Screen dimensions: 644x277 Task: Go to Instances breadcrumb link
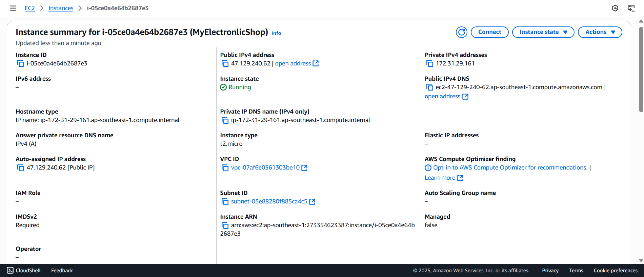pyautogui.click(x=61, y=8)
